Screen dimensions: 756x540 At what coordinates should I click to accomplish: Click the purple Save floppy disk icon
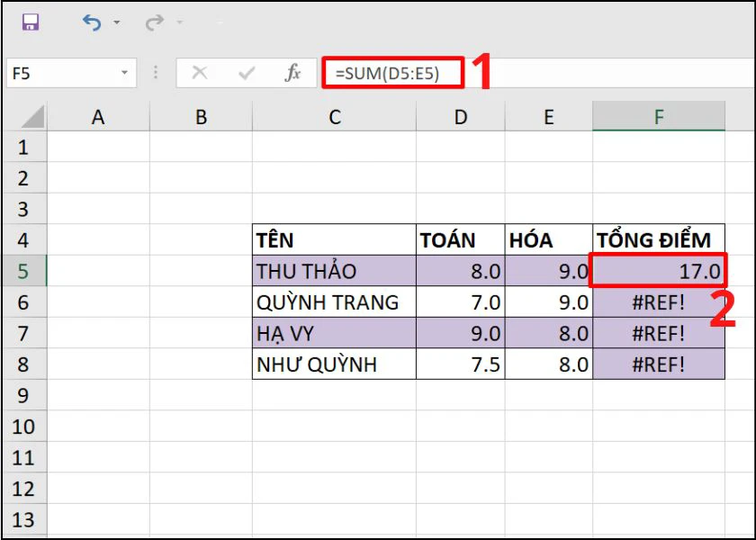point(31,22)
